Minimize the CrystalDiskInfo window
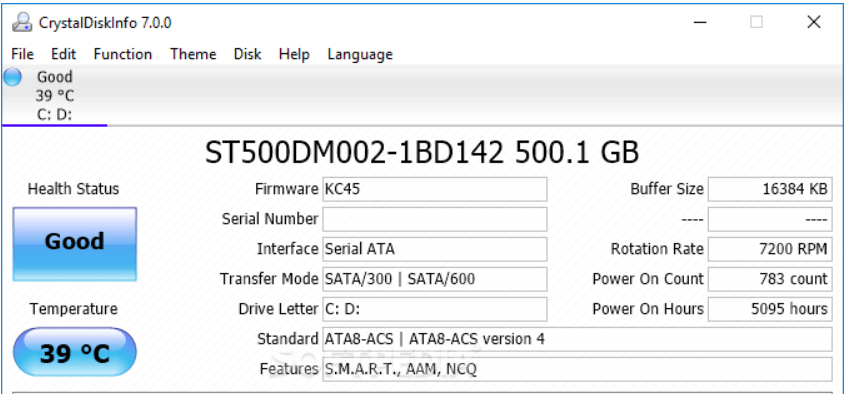The height and width of the screenshot is (394, 846). click(700, 23)
